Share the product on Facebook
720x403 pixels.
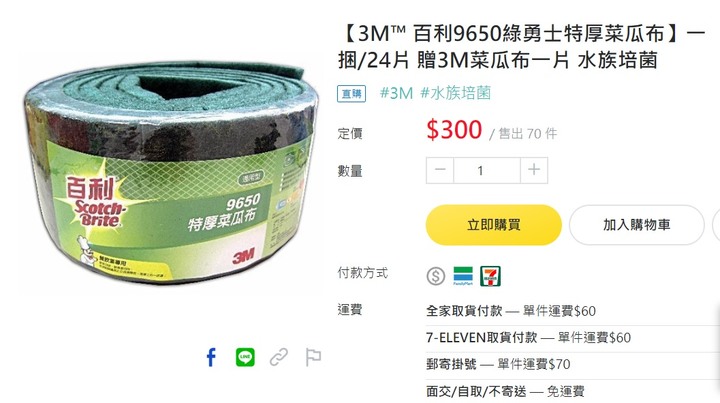tap(211, 357)
